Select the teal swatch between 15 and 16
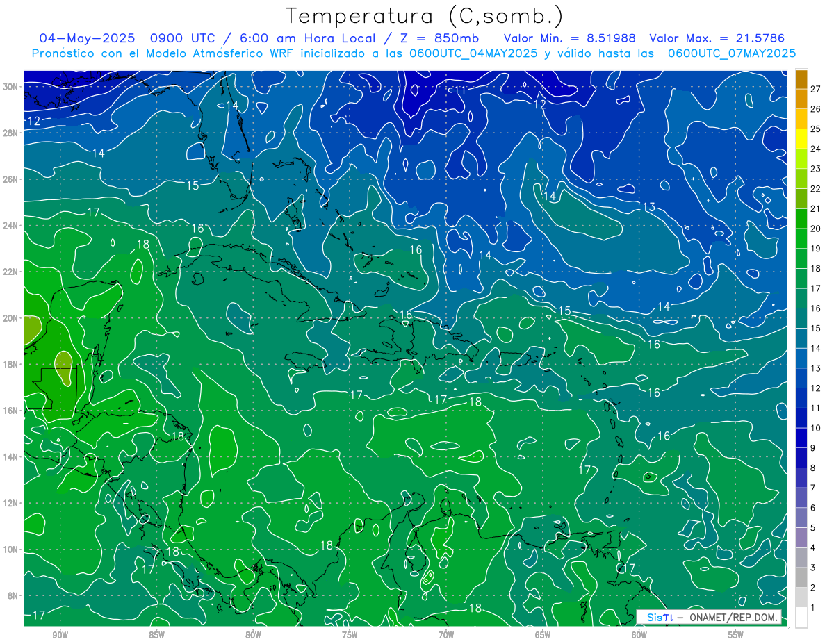Screen dimensions: 834x644 (x=801, y=318)
